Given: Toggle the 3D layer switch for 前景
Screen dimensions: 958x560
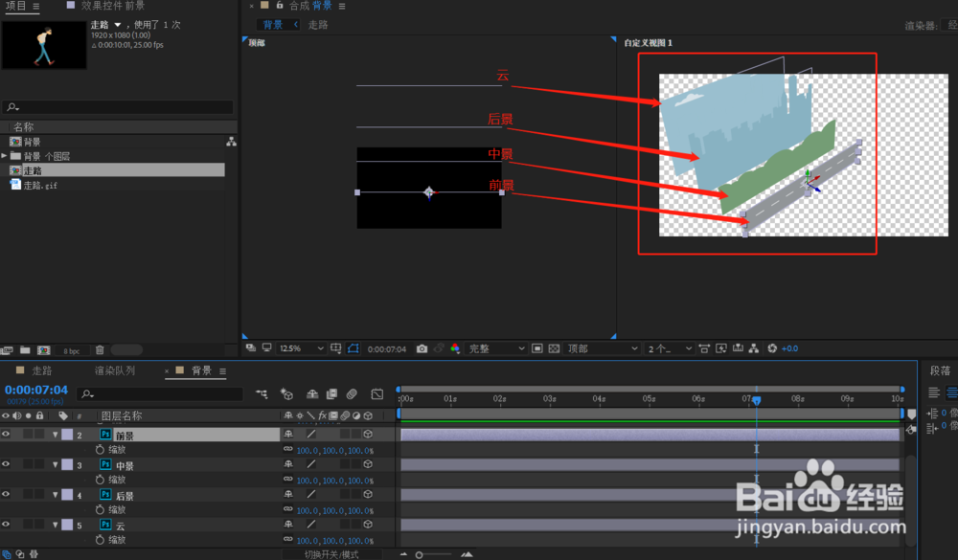Looking at the screenshot, I should [x=368, y=435].
